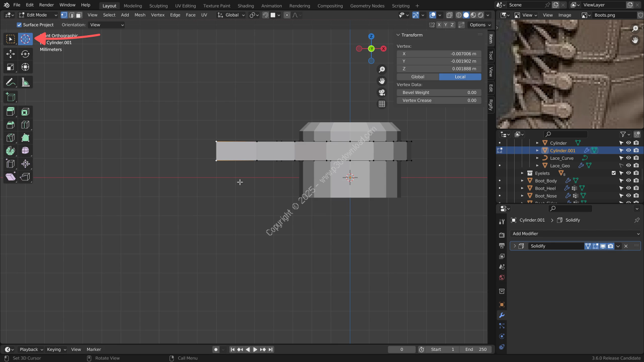
Task: Set vertex transform to Global
Action: [x=418, y=77]
